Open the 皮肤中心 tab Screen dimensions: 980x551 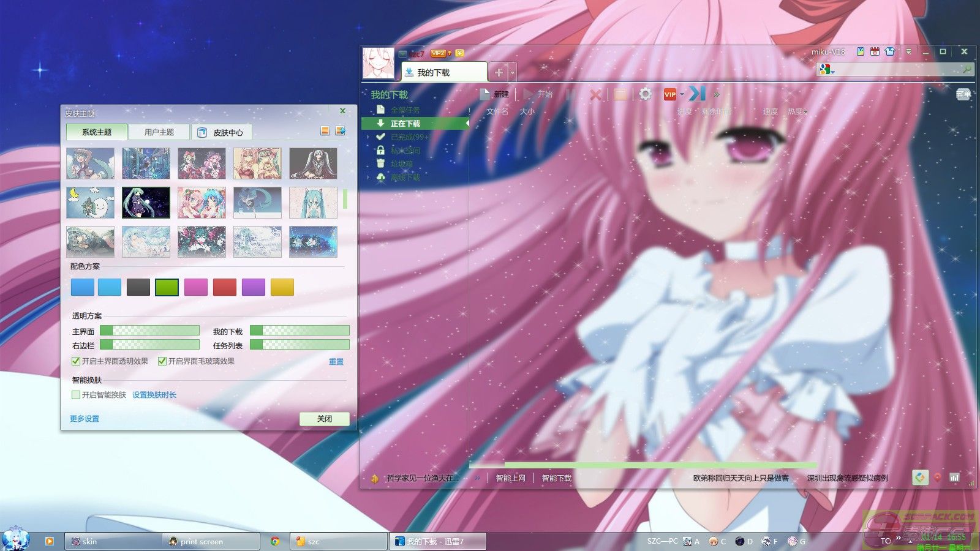221,132
